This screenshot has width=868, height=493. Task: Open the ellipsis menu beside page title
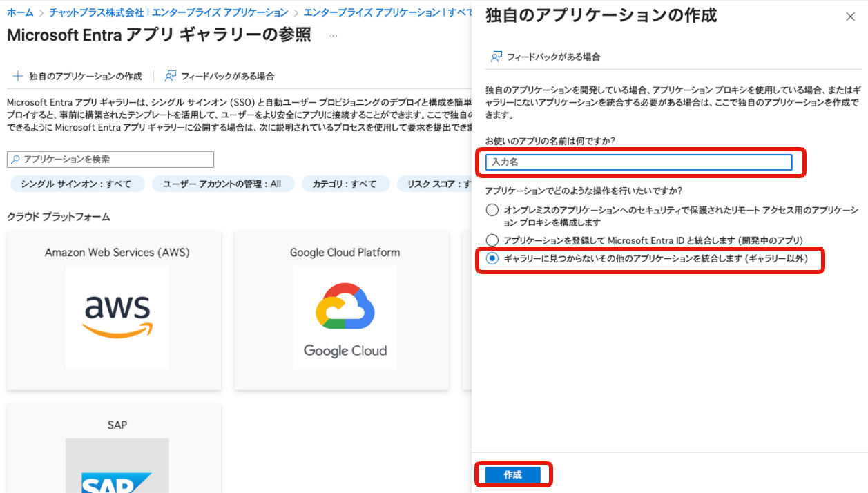334,35
